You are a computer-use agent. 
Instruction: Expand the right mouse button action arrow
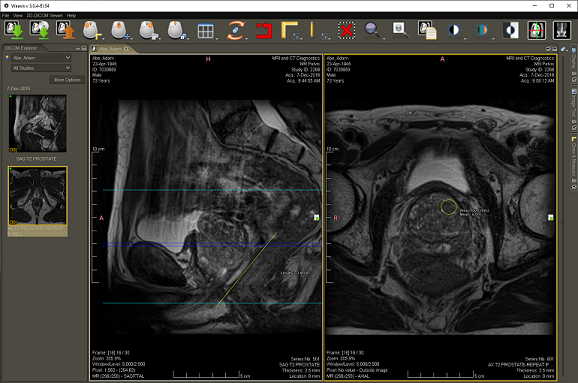click(x=160, y=38)
